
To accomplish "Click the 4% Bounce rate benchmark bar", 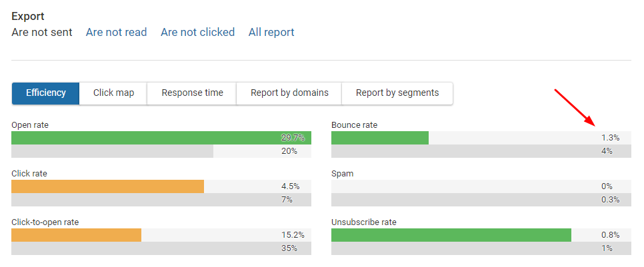I will 480,151.
